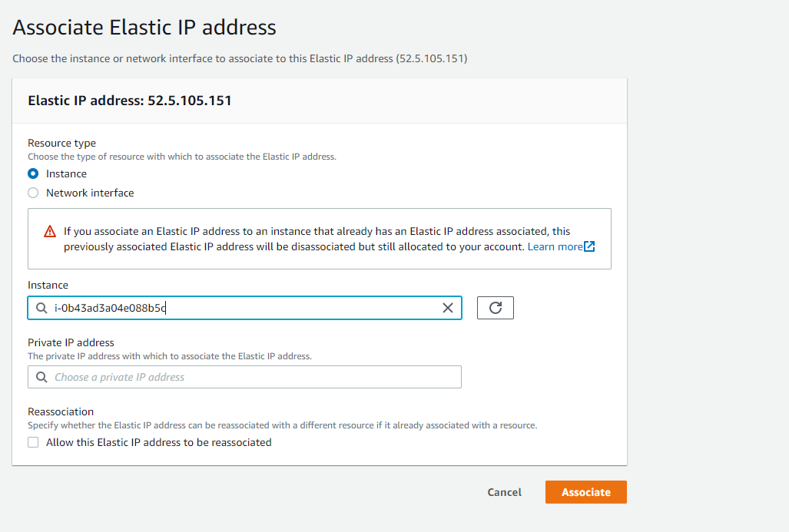Select the Network interface radio option
The width and height of the screenshot is (789, 532).
click(x=33, y=193)
